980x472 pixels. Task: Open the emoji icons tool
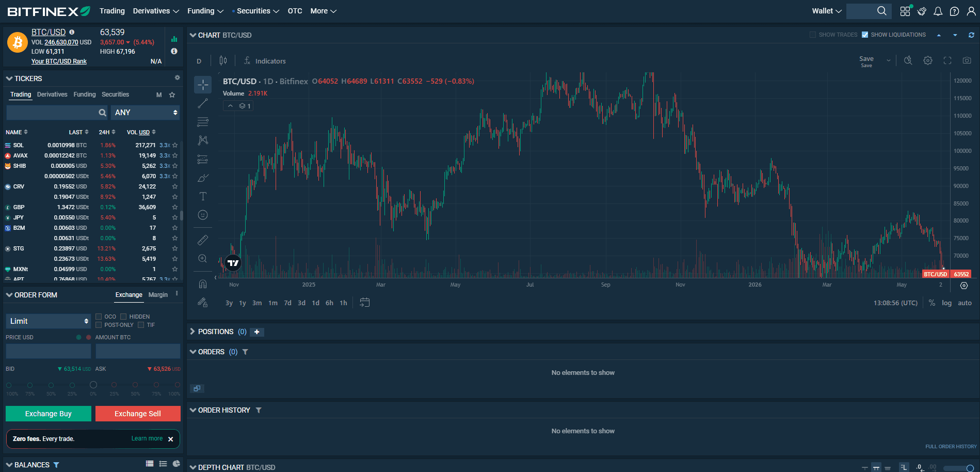click(203, 215)
